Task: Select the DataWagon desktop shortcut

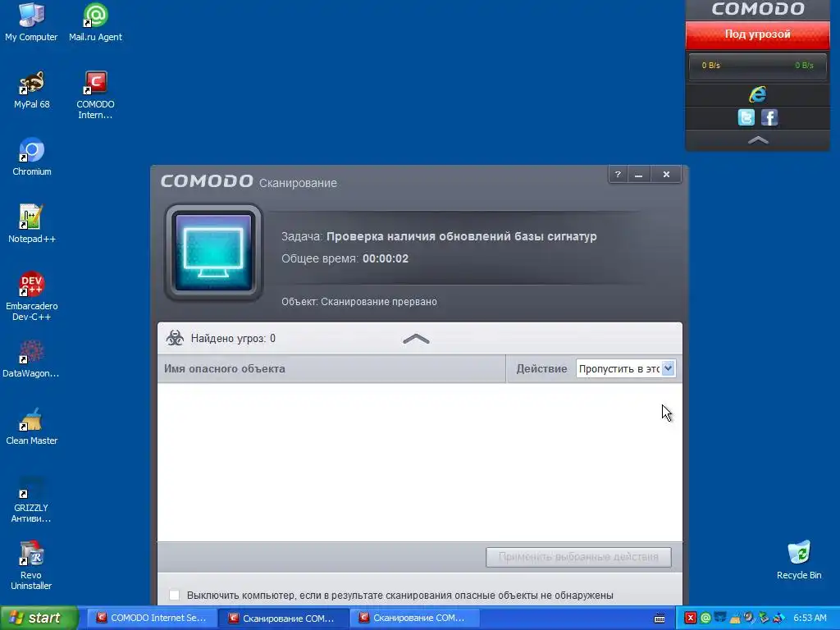Action: tap(31, 359)
